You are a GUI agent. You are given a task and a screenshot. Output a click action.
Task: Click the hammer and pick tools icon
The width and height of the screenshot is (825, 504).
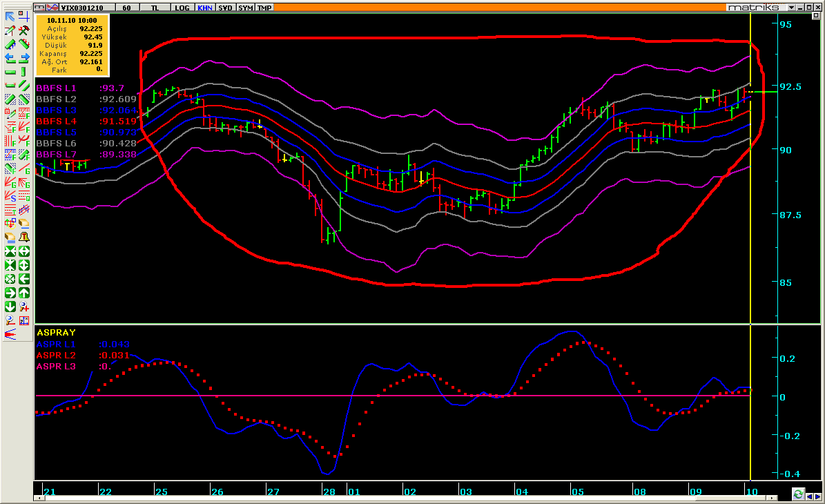(x=23, y=30)
